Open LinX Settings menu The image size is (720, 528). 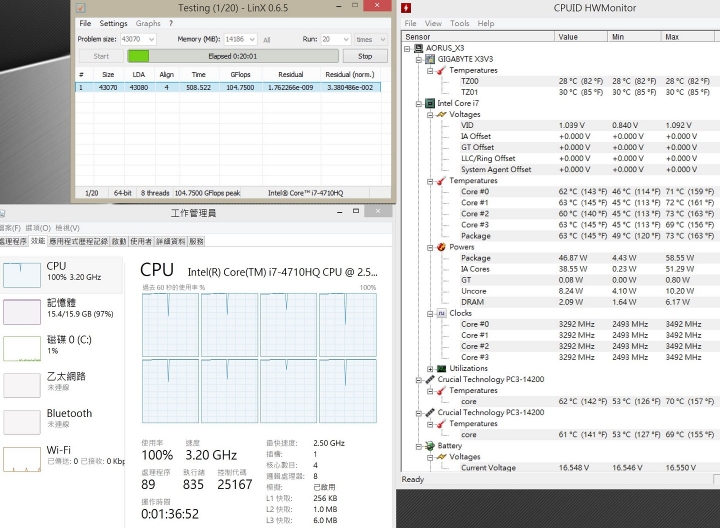(113, 23)
